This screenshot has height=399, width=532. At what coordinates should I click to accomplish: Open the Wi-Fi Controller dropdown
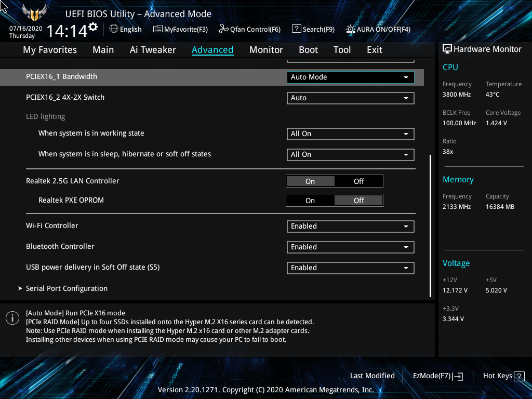pos(351,227)
